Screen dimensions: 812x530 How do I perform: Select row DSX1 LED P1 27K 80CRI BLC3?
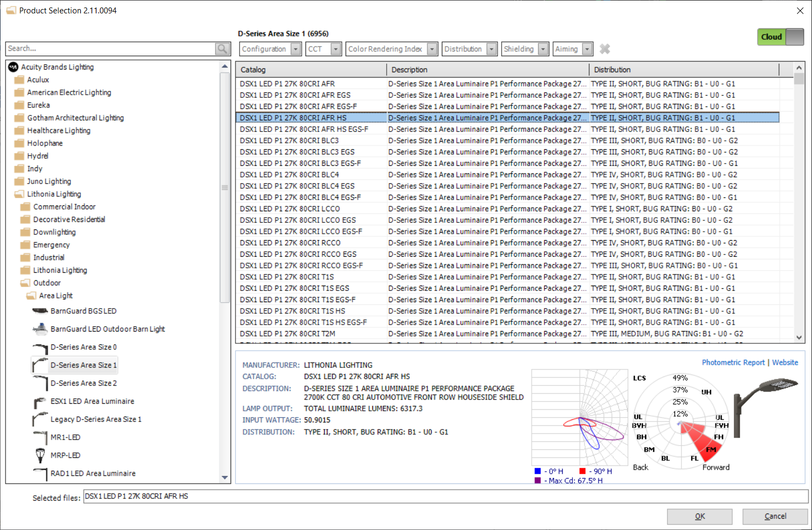tap(507, 141)
